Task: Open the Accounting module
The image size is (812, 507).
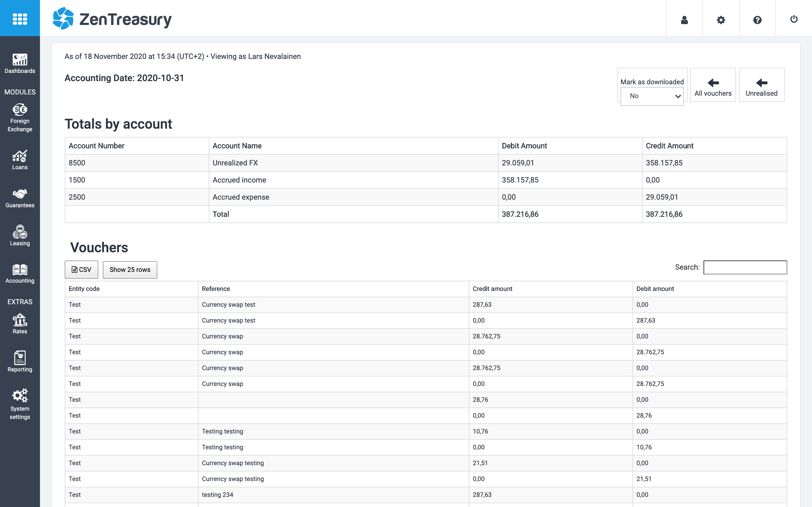Action: tap(20, 273)
